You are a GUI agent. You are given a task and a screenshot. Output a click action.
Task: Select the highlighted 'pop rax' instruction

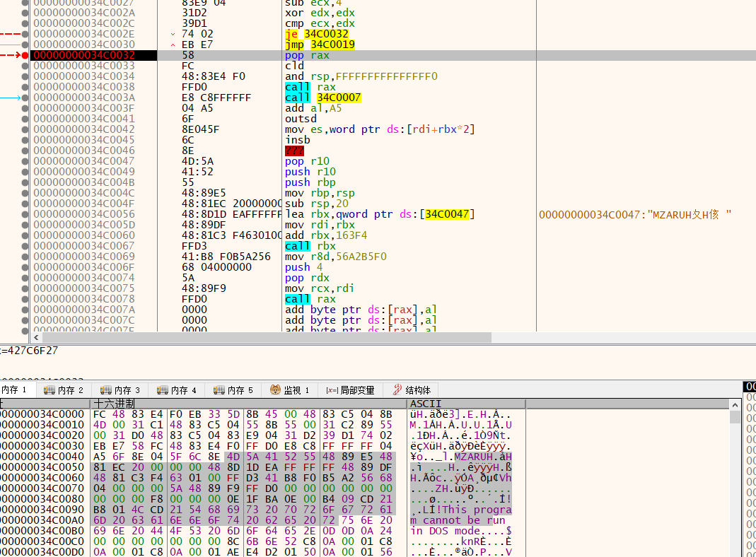pyautogui.click(x=307, y=55)
